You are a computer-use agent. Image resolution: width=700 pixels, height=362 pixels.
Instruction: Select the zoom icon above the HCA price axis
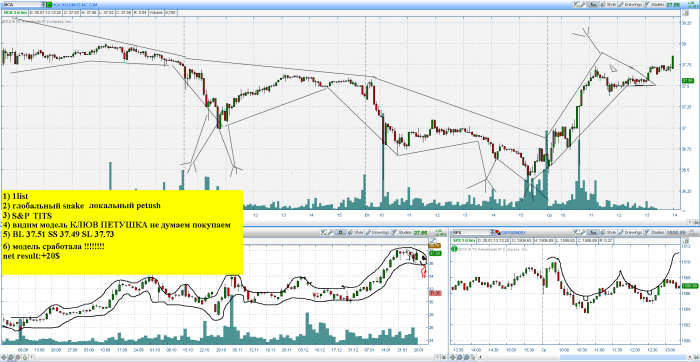686,13
